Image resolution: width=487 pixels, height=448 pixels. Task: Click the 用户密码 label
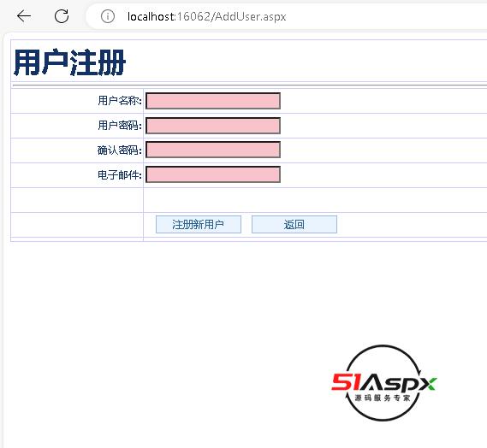tap(120, 126)
